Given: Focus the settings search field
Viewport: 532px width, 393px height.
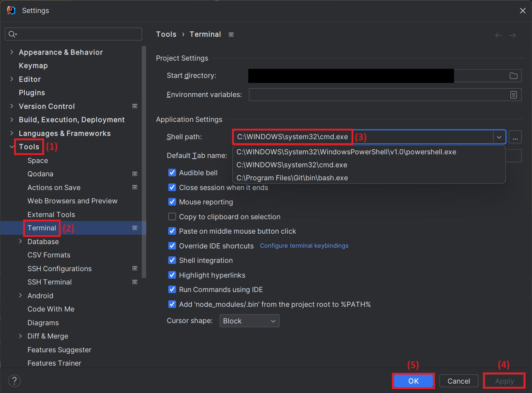Looking at the screenshot, I should tap(73, 34).
